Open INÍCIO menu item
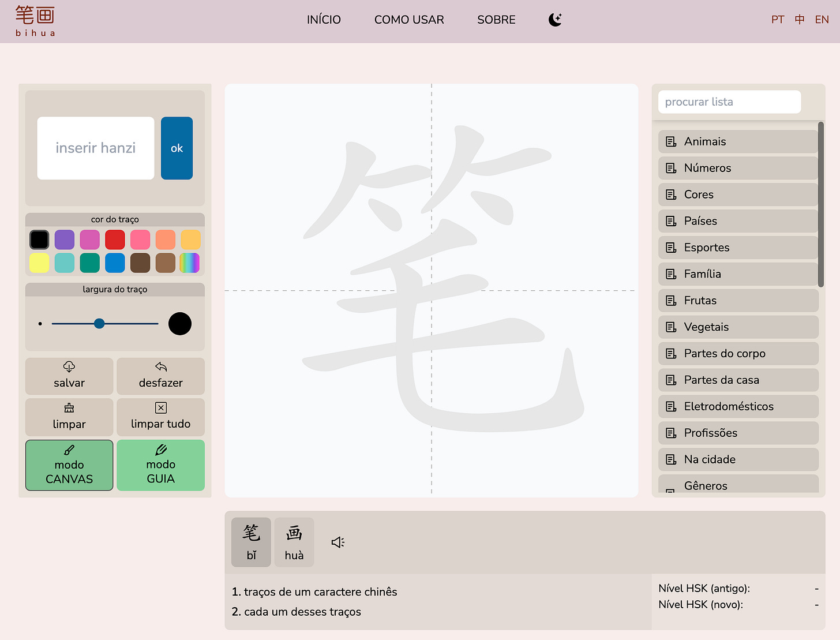840x640 pixels. click(324, 20)
